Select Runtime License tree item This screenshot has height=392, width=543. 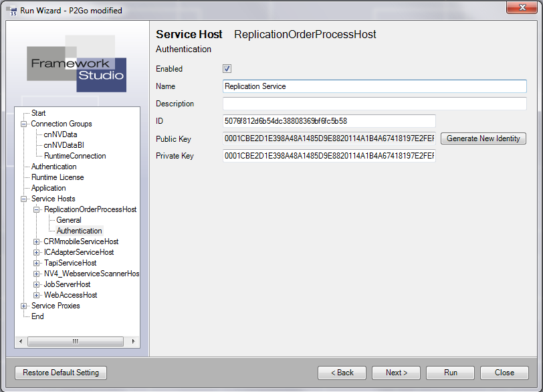(58, 177)
